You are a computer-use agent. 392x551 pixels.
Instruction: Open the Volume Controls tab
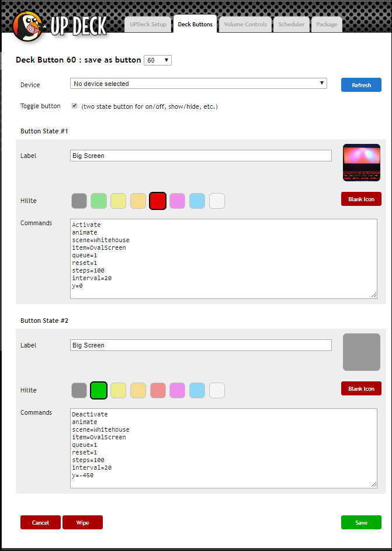pos(245,25)
